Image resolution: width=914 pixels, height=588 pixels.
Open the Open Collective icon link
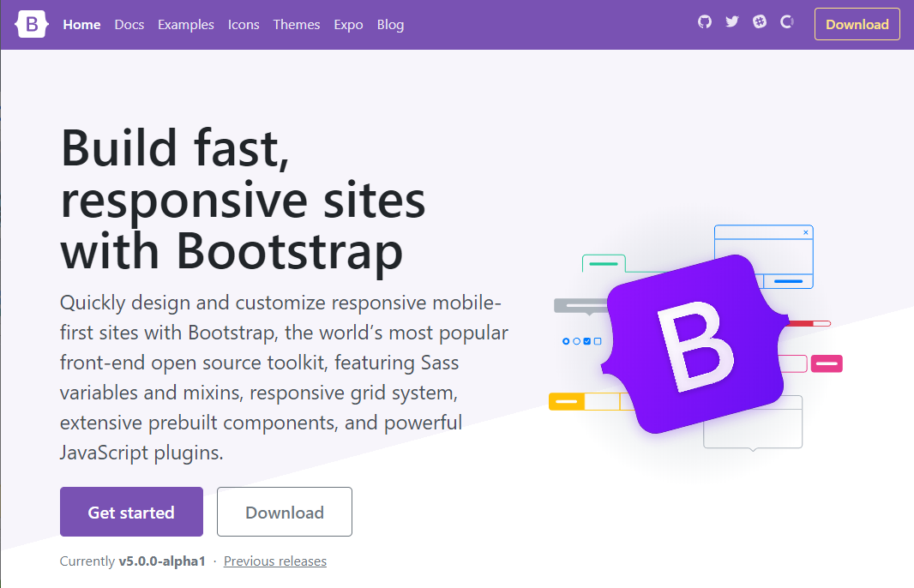[787, 22]
